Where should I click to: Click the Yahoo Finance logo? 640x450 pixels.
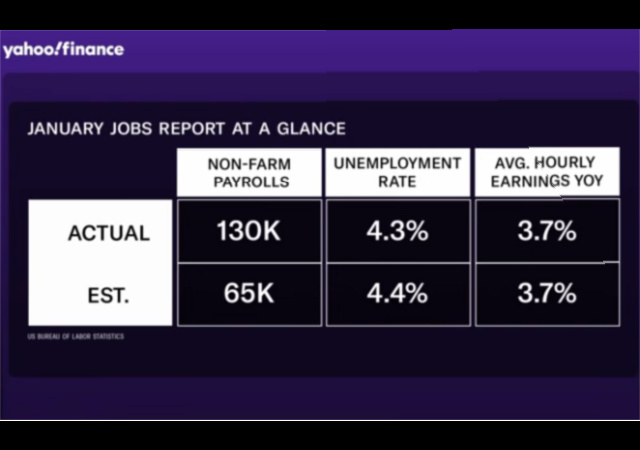63,50
